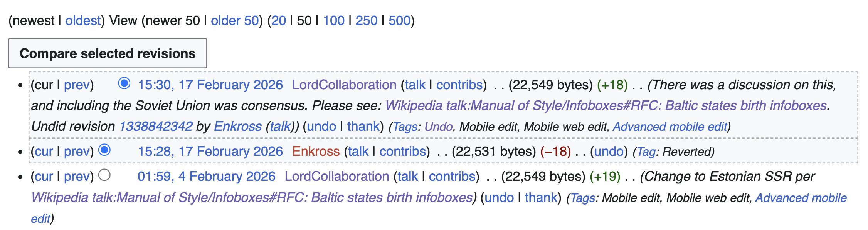868x230 pixels.
Task: Show 100 revisions per page
Action: pyautogui.click(x=333, y=20)
